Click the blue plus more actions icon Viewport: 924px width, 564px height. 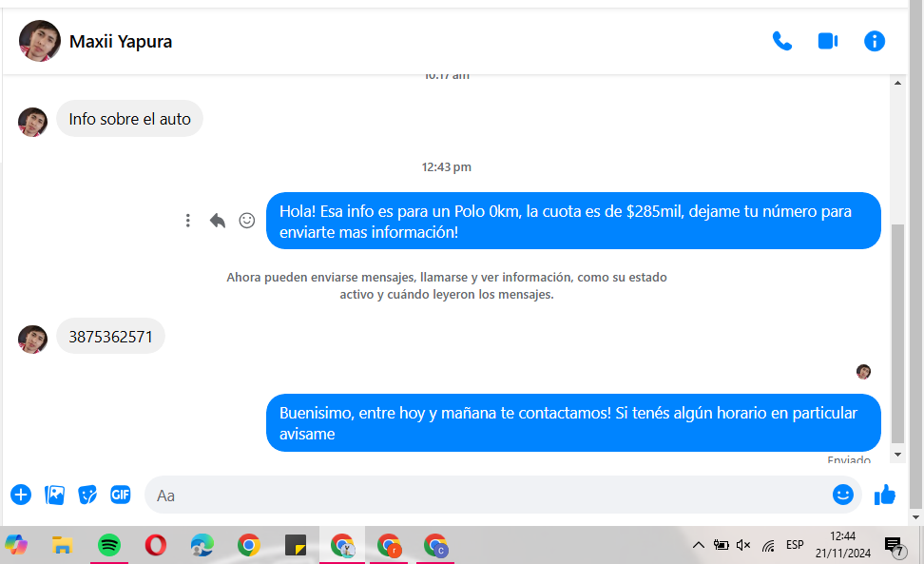coord(21,495)
